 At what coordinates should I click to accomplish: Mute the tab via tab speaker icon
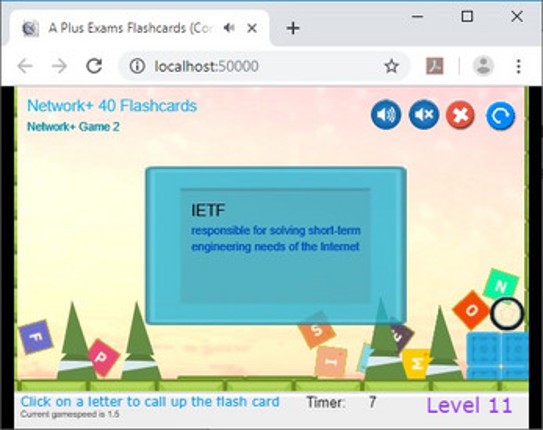click(x=229, y=28)
